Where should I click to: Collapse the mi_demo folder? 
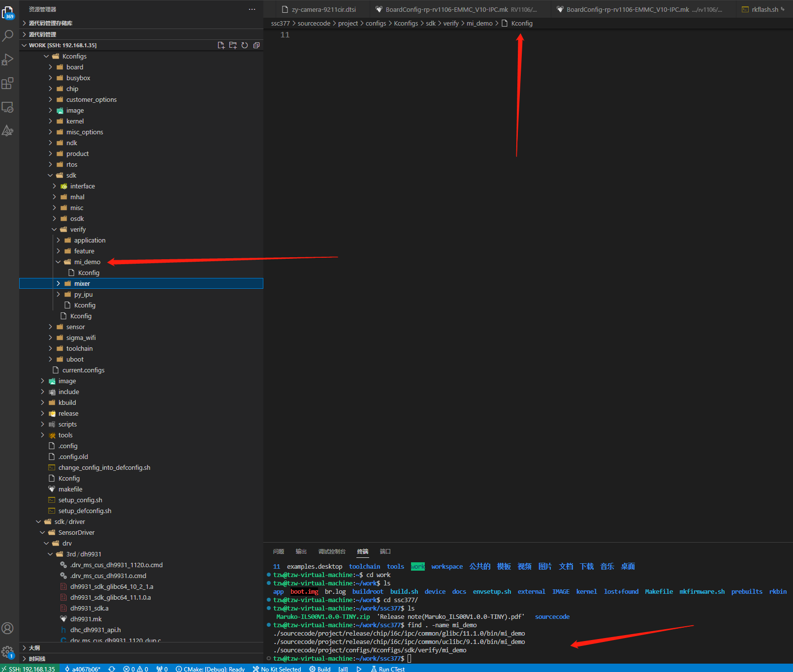point(58,262)
